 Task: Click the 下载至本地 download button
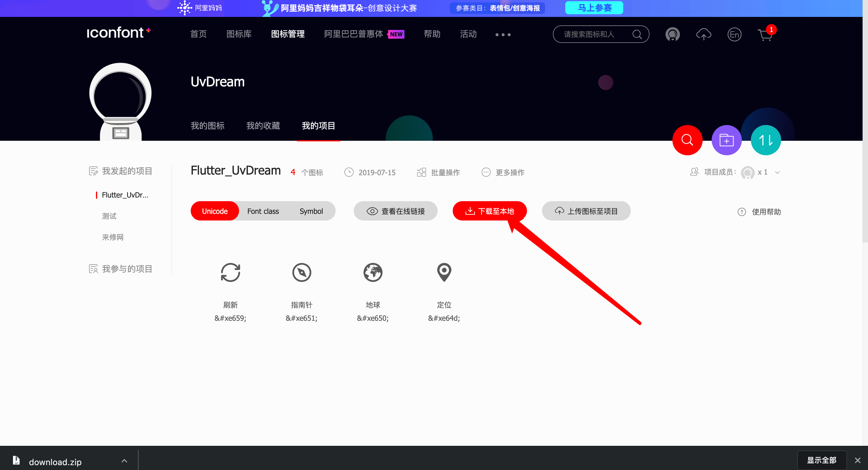(x=489, y=211)
